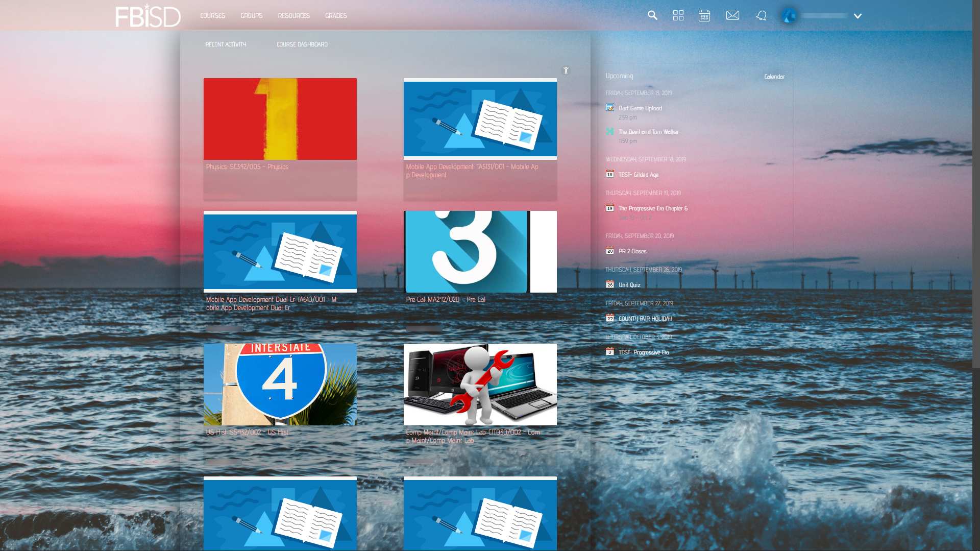The width and height of the screenshot is (980, 551).
Task: Click the TEST- Progressive Era calendar icon
Action: [x=610, y=352]
